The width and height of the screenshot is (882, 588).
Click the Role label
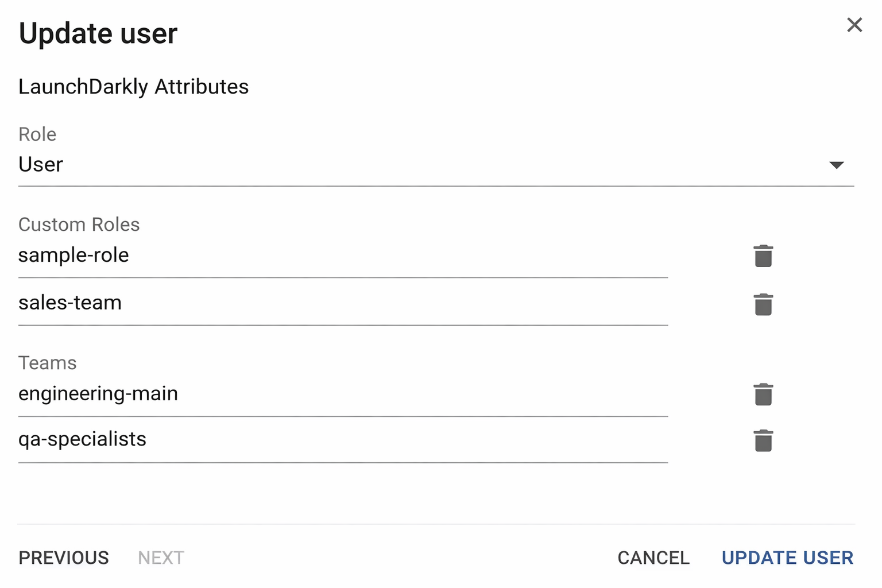point(37,134)
